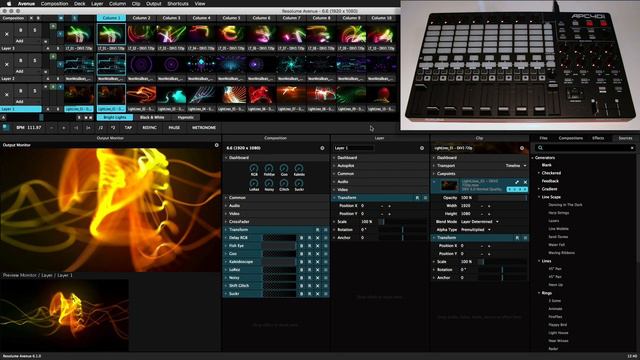Click the RESYNC button
640x360 pixels.
[x=149, y=128]
